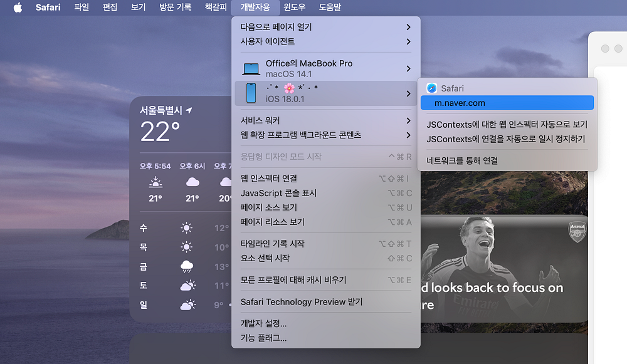
Task: Open the 윈도우 menu
Action: 294,7
